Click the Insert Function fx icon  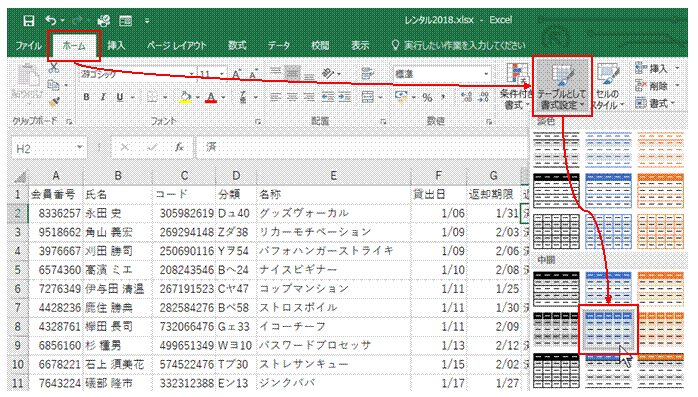tap(179, 147)
